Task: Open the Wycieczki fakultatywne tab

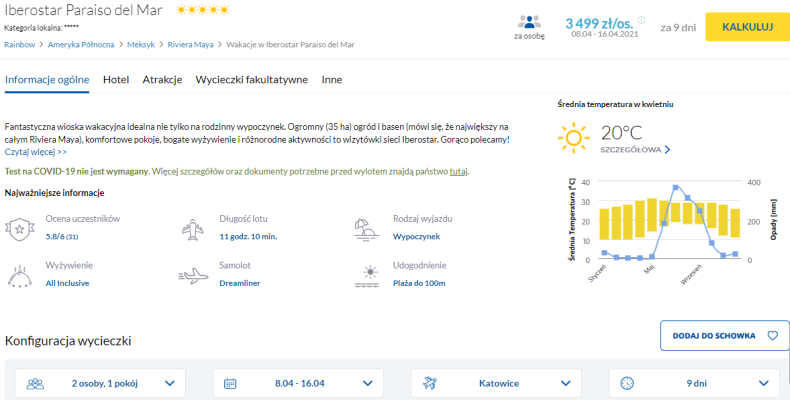Action: tap(251, 80)
